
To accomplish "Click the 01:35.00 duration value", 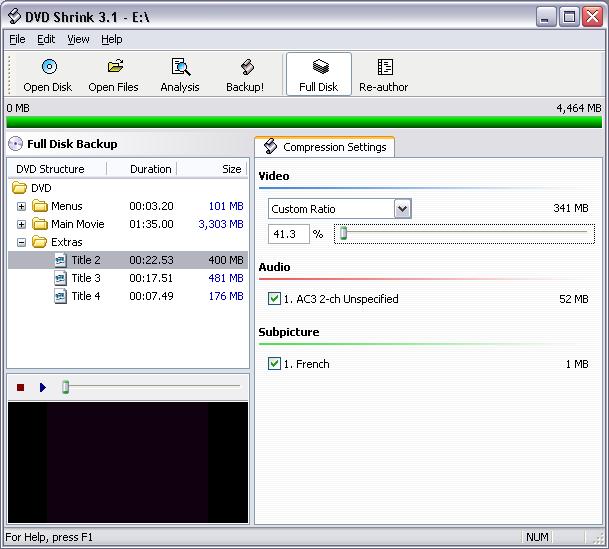I will pos(151,224).
